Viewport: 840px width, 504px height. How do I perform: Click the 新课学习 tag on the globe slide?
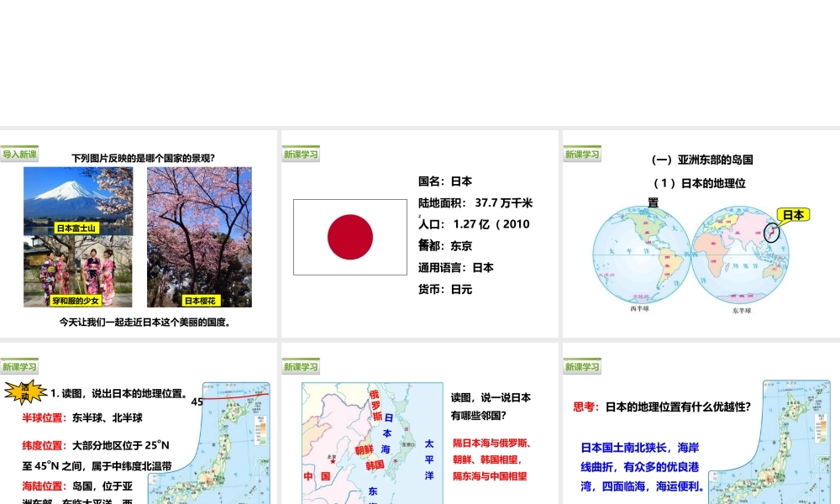click(582, 154)
